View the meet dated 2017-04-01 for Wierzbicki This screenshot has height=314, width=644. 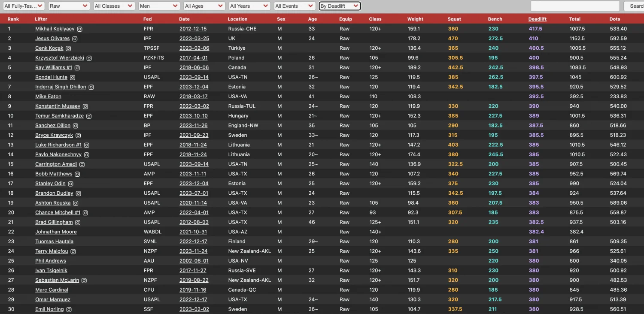pos(193,57)
